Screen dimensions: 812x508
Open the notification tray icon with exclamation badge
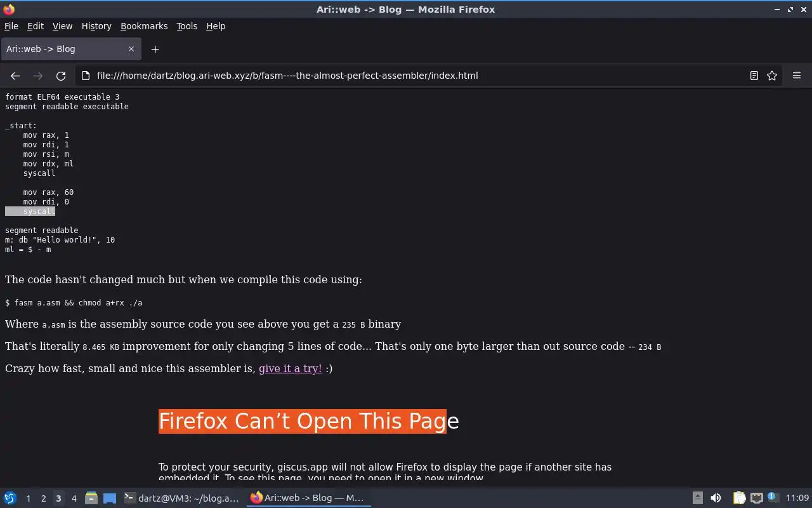click(x=773, y=498)
